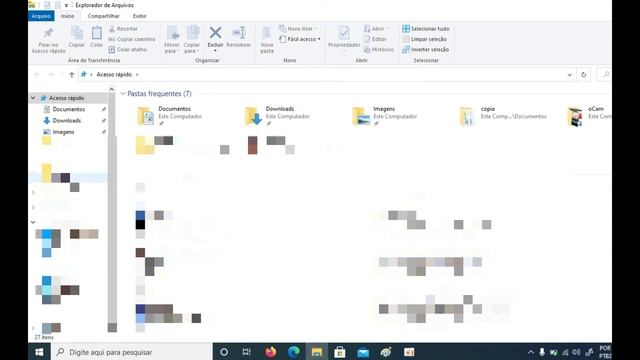Click the back navigation arrow
Viewport: 640px width, 360px height.
[x=37, y=75]
